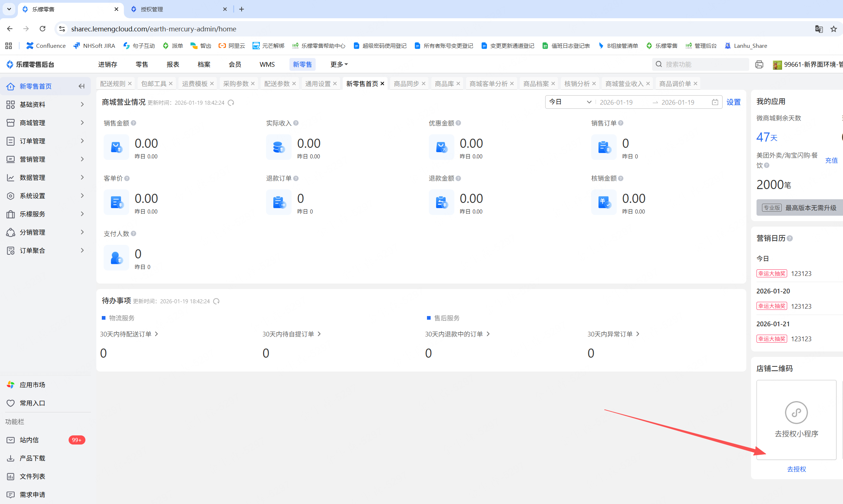This screenshot has width=843, height=504.
Task: Click the 设置 link beside date range
Action: (x=734, y=103)
